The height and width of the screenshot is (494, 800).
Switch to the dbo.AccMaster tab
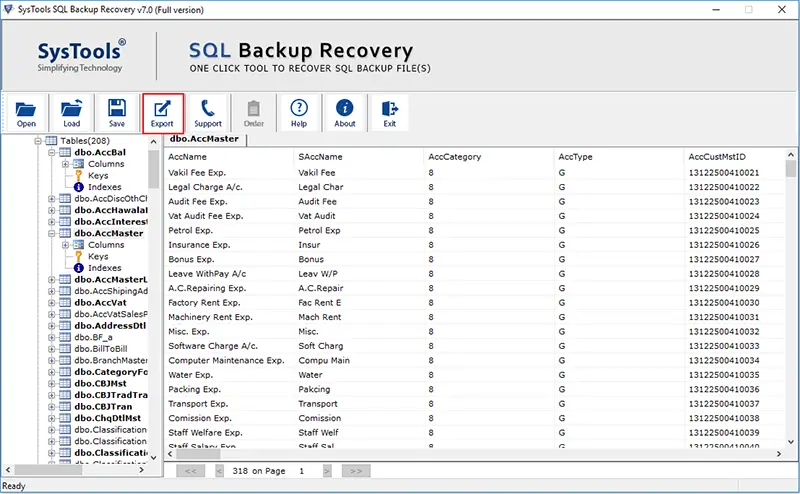click(204, 139)
